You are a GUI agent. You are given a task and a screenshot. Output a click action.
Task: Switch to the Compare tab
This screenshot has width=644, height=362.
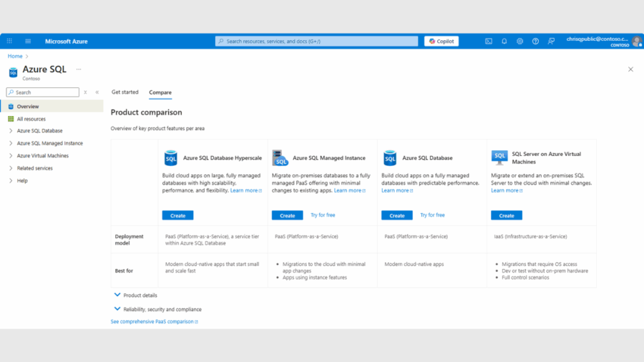tap(160, 92)
